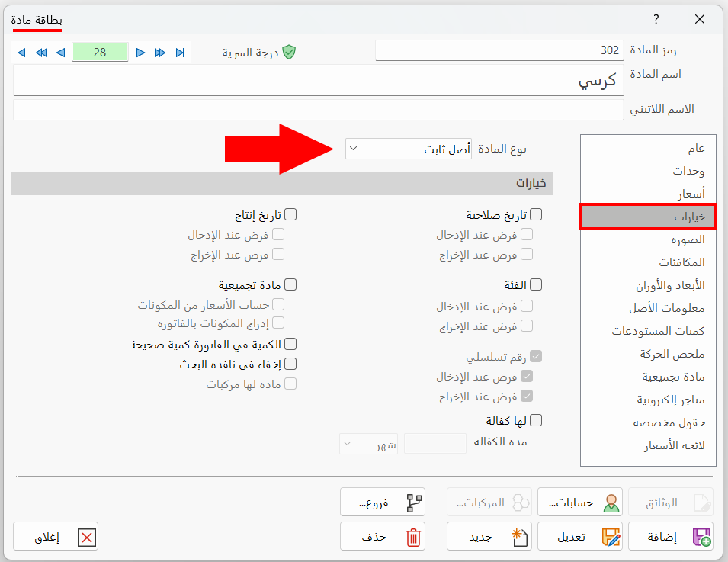Click the جديد new button

pyautogui.click(x=489, y=537)
